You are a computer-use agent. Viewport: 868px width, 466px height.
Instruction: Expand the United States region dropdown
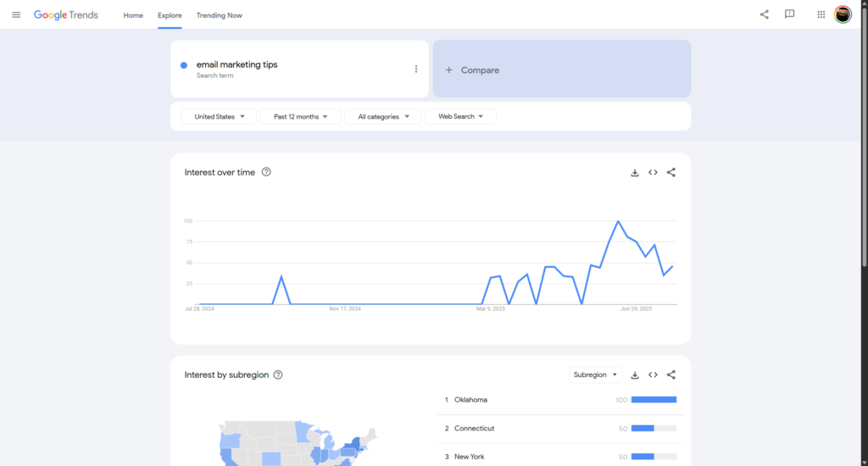point(219,117)
